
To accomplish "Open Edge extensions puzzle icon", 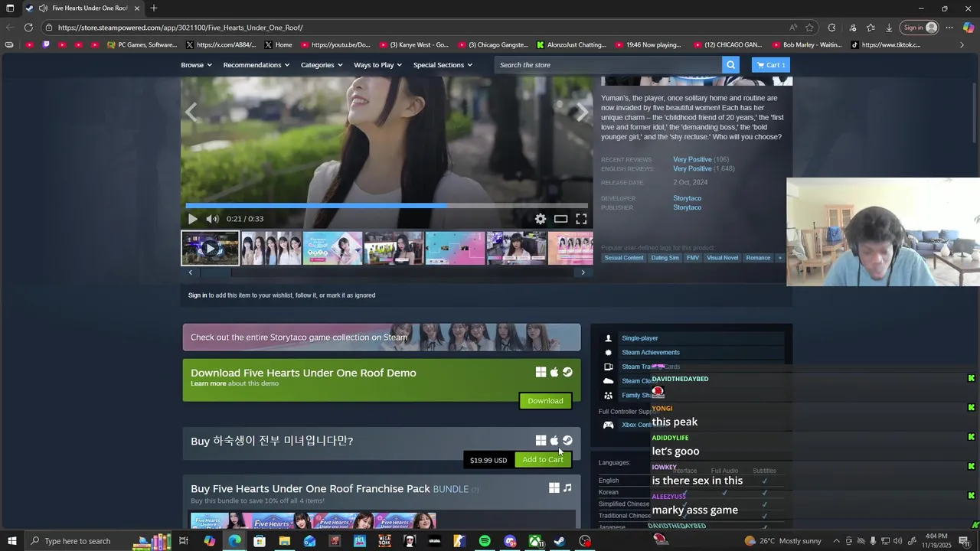I will pos(831,28).
